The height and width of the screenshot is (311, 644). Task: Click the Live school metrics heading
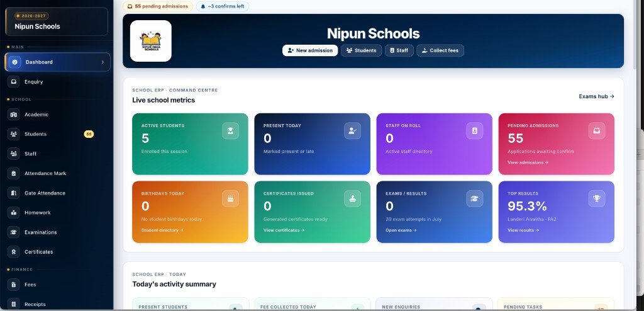164,100
